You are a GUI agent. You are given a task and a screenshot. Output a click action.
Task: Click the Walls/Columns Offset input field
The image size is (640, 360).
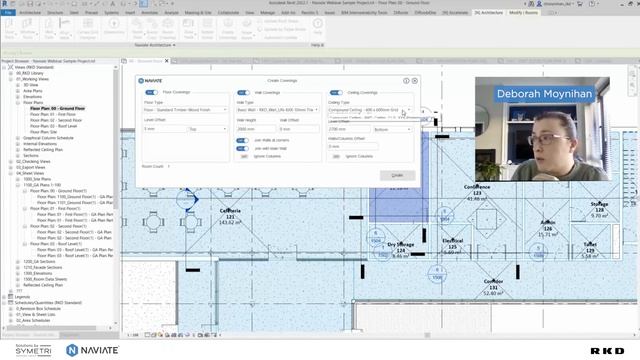coord(353,146)
